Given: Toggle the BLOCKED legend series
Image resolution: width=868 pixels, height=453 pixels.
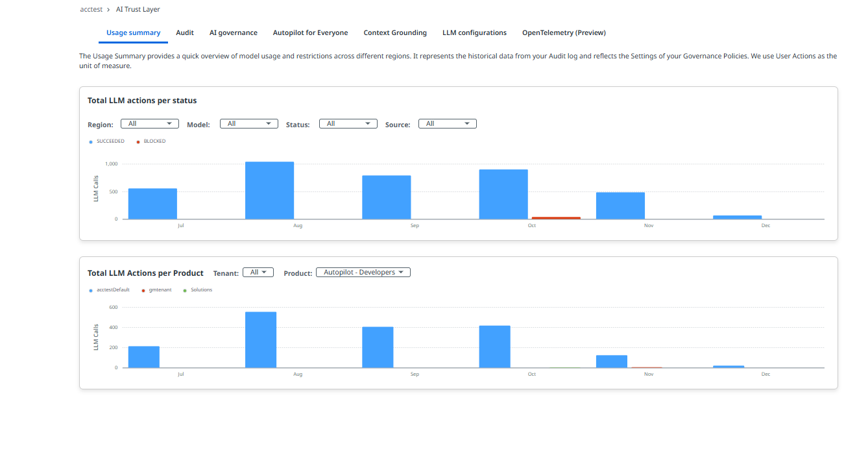Looking at the screenshot, I should click(x=154, y=141).
